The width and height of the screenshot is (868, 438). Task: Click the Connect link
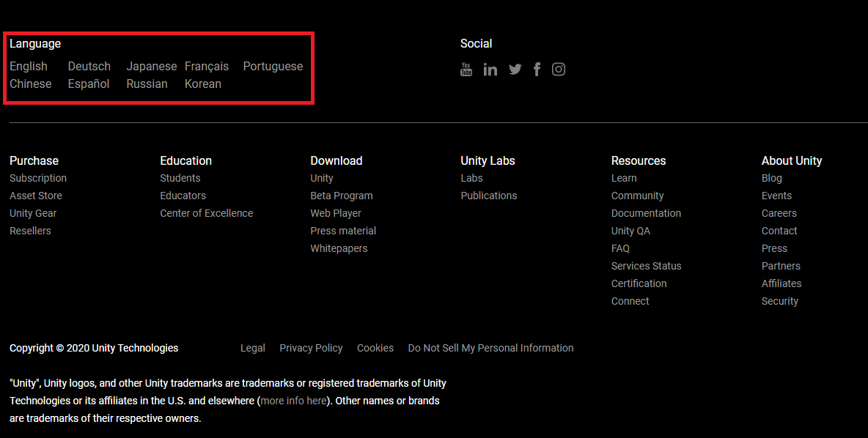point(630,302)
